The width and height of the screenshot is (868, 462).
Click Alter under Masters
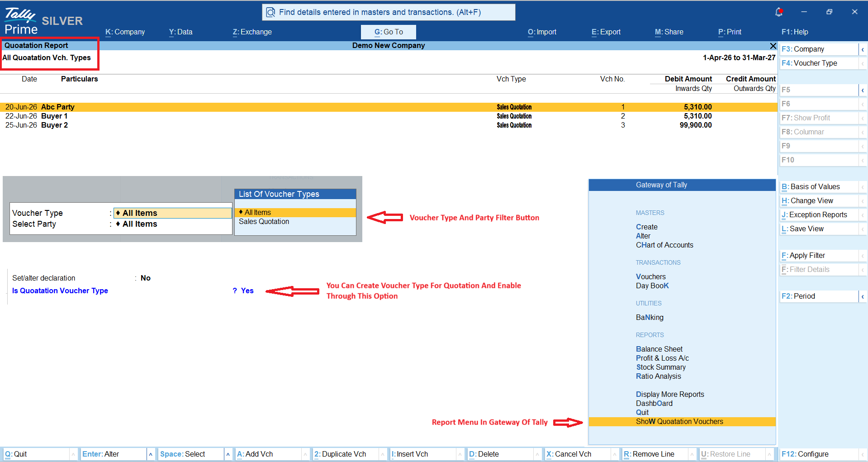tap(643, 236)
